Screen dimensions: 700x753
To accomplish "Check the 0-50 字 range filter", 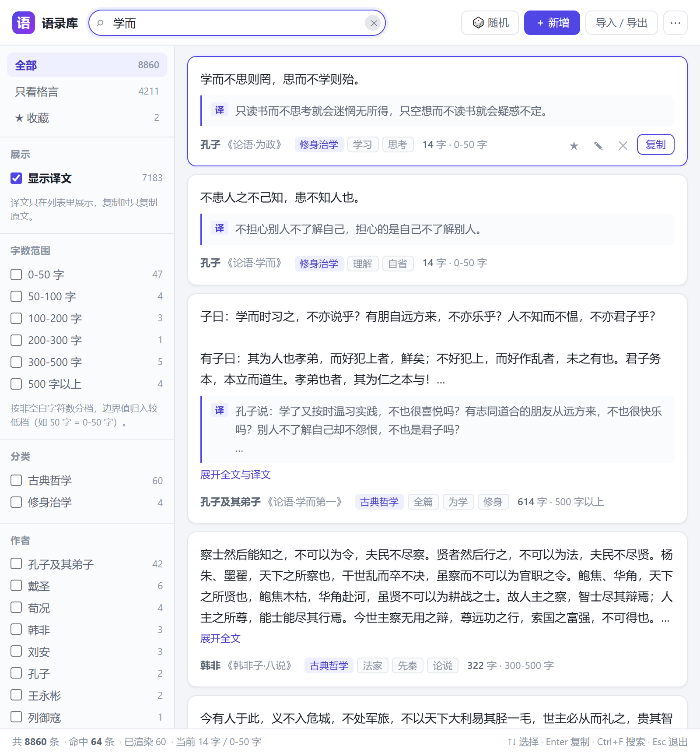I will point(16,274).
